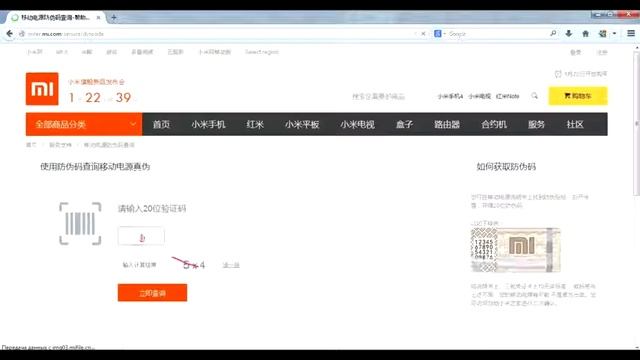Click the scrollbar up arrow

click(x=637, y=47)
